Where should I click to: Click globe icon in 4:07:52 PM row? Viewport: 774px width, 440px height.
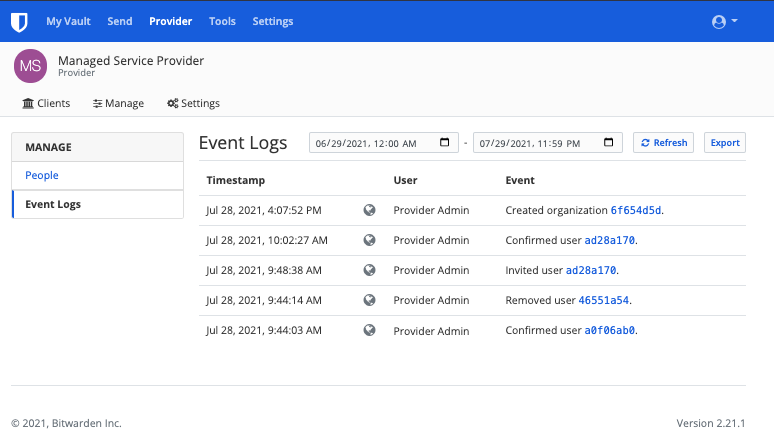coord(369,210)
